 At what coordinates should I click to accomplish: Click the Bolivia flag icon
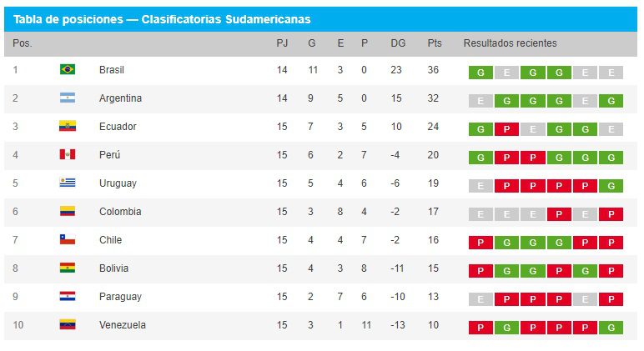pos(68,268)
